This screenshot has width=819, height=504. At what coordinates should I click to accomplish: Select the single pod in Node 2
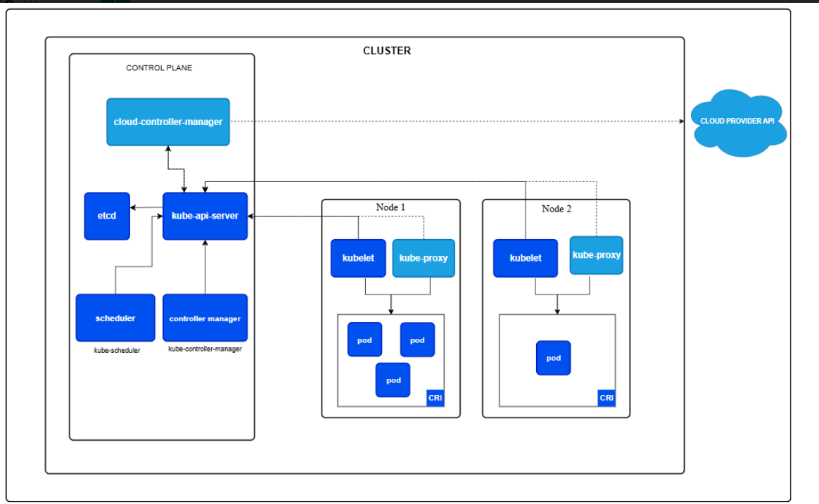click(554, 358)
